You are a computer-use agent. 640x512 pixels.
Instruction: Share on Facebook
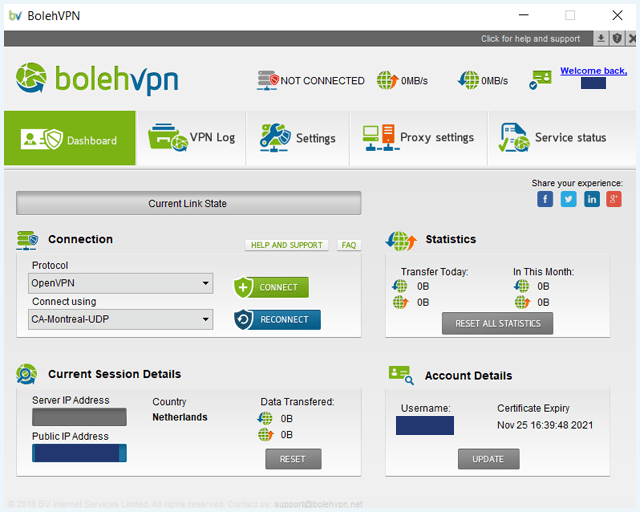(x=545, y=199)
